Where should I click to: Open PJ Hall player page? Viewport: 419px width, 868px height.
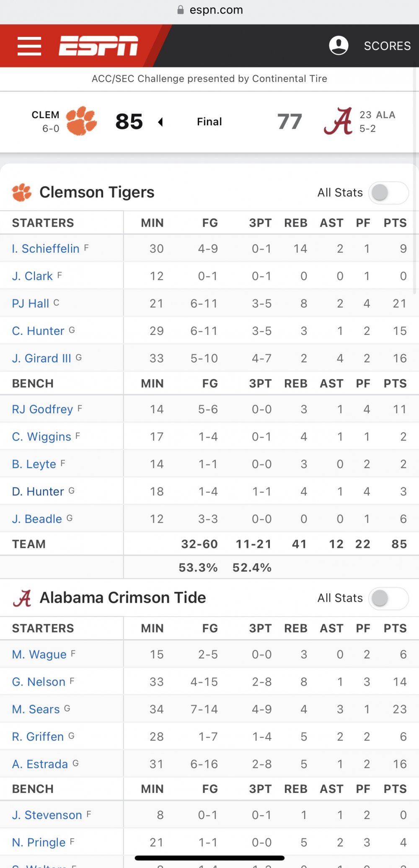coord(31,303)
